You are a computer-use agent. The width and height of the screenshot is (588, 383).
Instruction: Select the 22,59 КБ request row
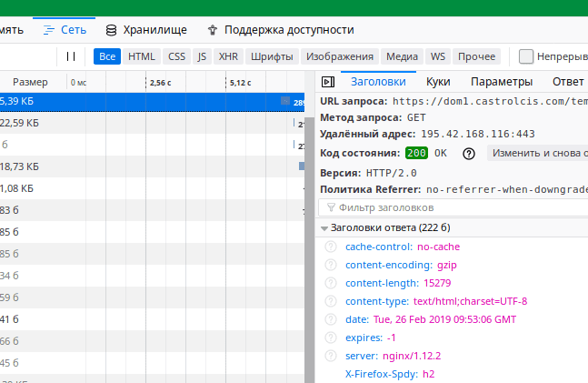(x=145, y=123)
